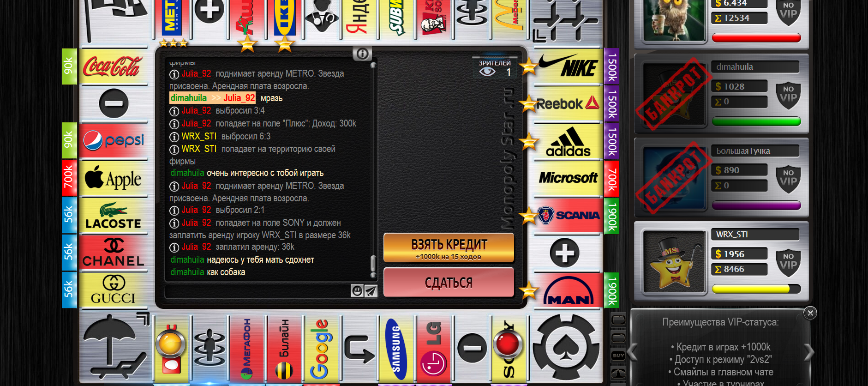Click the yellow traffic light cell

tap(172, 349)
